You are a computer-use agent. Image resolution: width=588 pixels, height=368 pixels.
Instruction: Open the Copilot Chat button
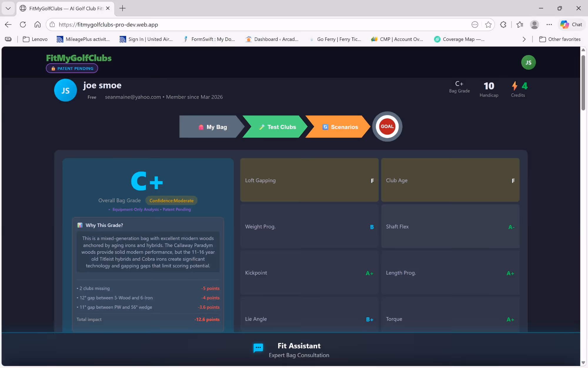tap(572, 25)
